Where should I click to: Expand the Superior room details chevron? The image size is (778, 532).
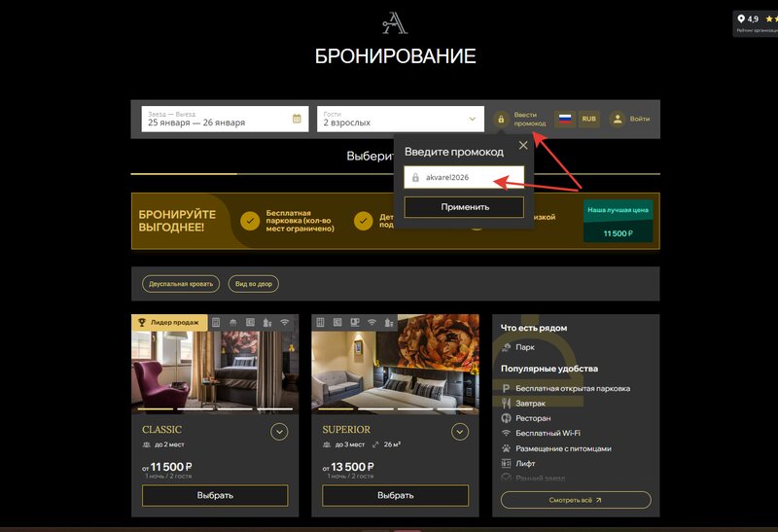[x=460, y=432]
